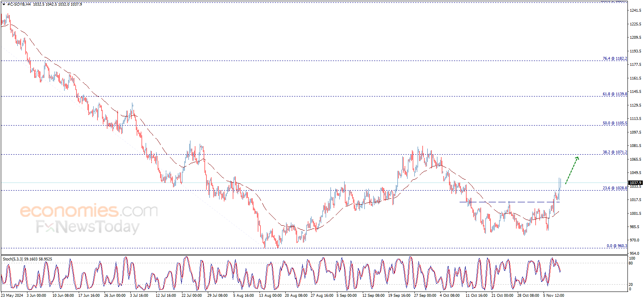The height and width of the screenshot is (300, 644).
Task: Click price axis value 1065.5
Action: [636, 159]
